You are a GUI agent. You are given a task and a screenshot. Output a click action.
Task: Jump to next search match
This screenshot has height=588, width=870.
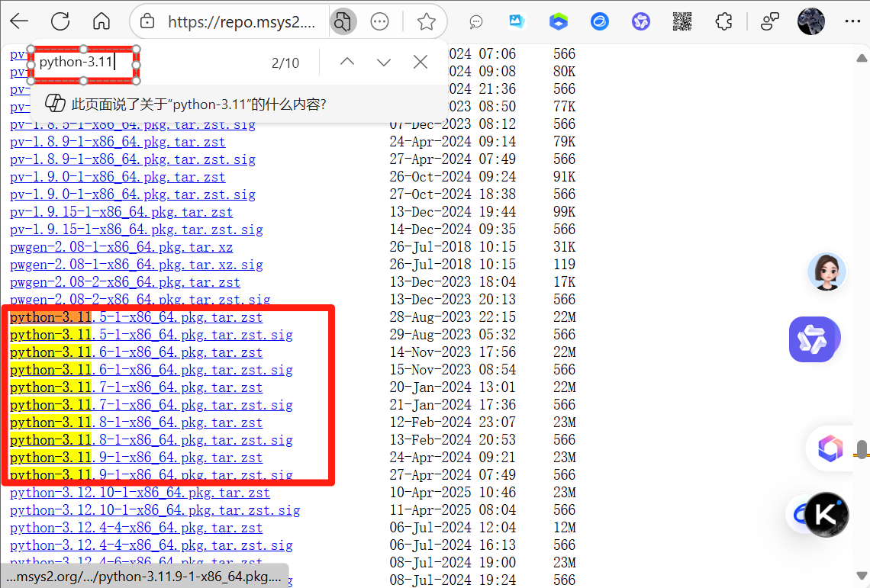tap(383, 62)
